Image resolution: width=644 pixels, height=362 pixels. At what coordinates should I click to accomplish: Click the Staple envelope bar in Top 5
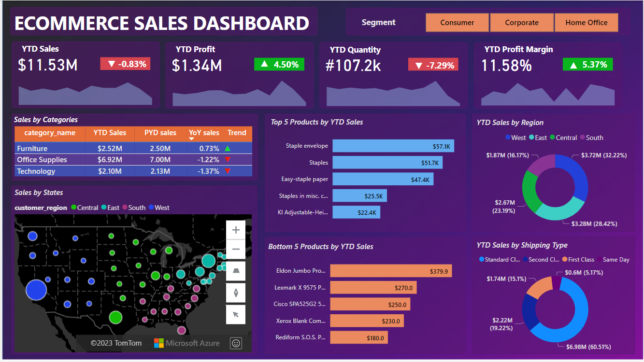point(393,146)
